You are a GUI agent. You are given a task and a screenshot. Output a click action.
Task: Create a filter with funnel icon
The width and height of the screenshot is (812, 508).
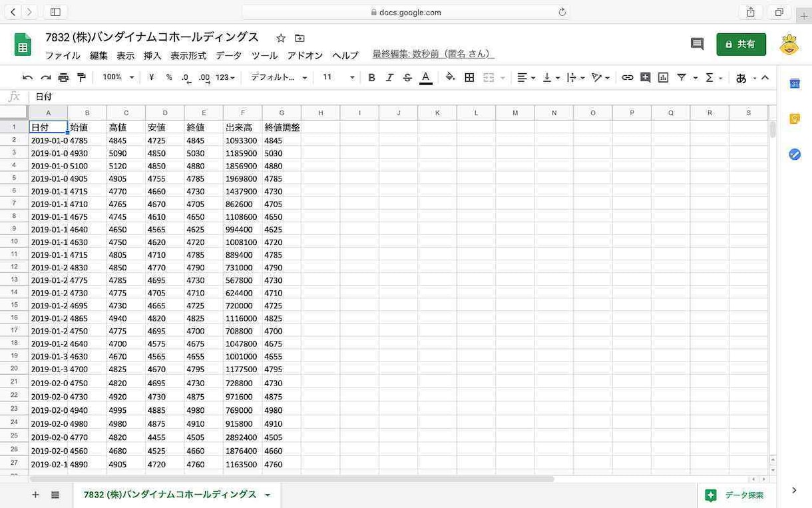point(682,78)
